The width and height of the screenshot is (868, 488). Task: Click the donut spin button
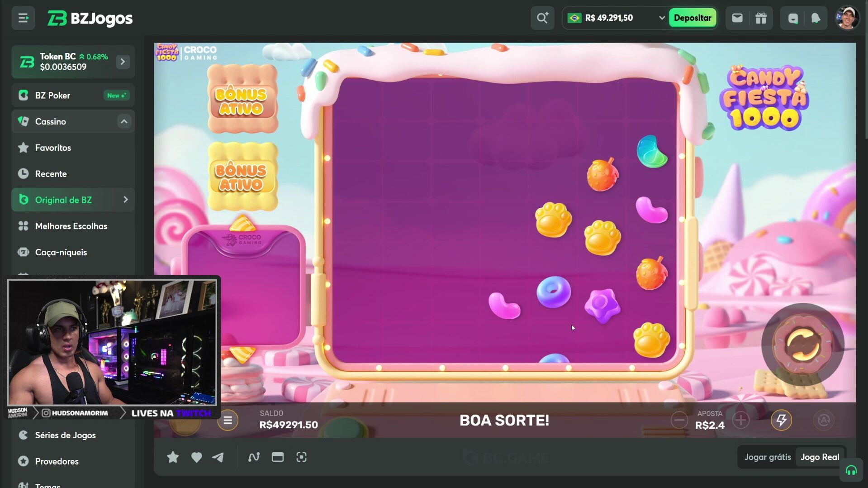pos(802,344)
